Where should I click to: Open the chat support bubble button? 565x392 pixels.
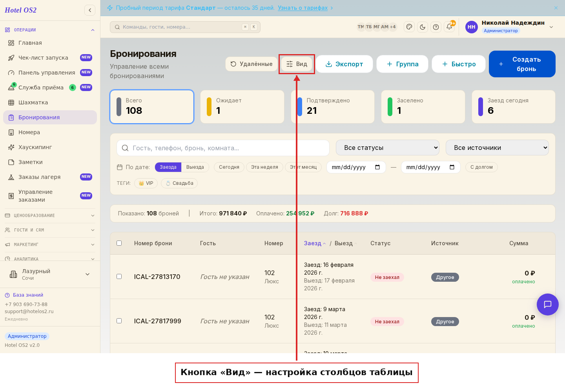click(548, 304)
